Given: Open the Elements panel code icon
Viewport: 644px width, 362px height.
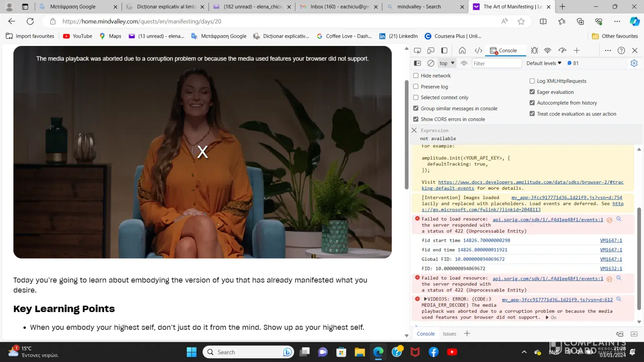Looking at the screenshot, I should tap(478, 51).
